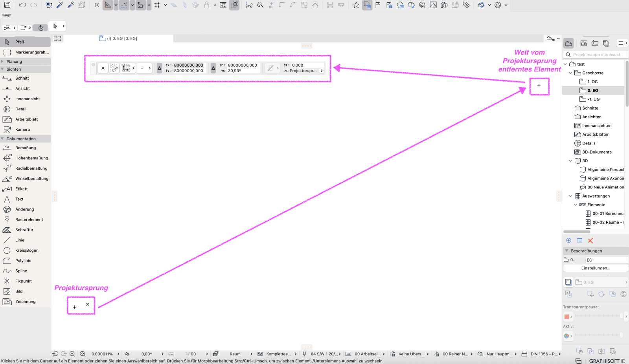Delete with the red X icon
The height and width of the screenshot is (364, 629).
(590, 241)
